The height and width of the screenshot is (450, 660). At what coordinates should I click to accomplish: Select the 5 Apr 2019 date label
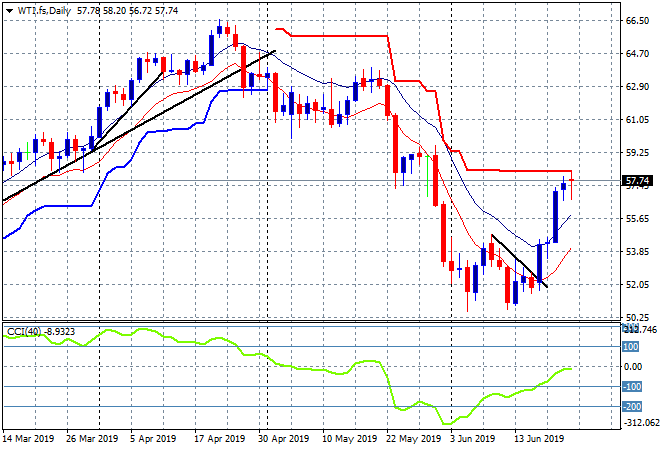click(153, 439)
